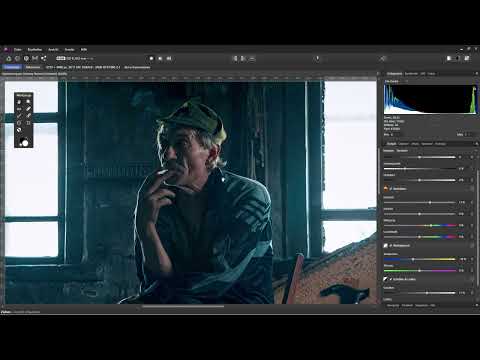Image resolution: width=480 pixels, height=360 pixels.
Task: Click the Färbung slider handle
Action: [419, 270]
